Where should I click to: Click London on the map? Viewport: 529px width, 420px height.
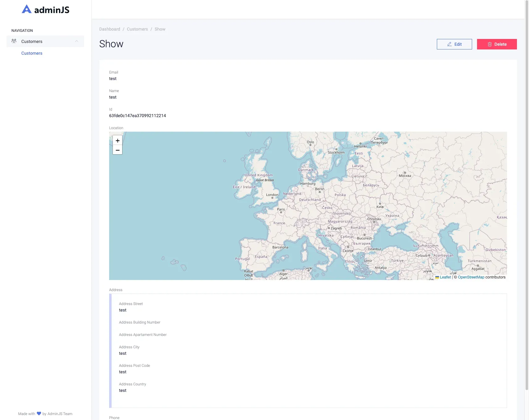pyautogui.click(x=272, y=195)
